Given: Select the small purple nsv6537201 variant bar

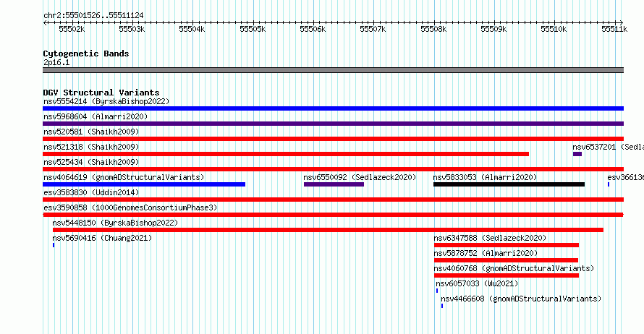Looking at the screenshot, I should 577,154.
